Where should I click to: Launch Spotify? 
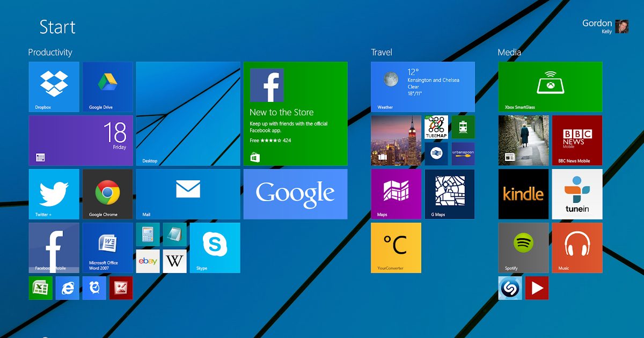pyautogui.click(x=523, y=248)
